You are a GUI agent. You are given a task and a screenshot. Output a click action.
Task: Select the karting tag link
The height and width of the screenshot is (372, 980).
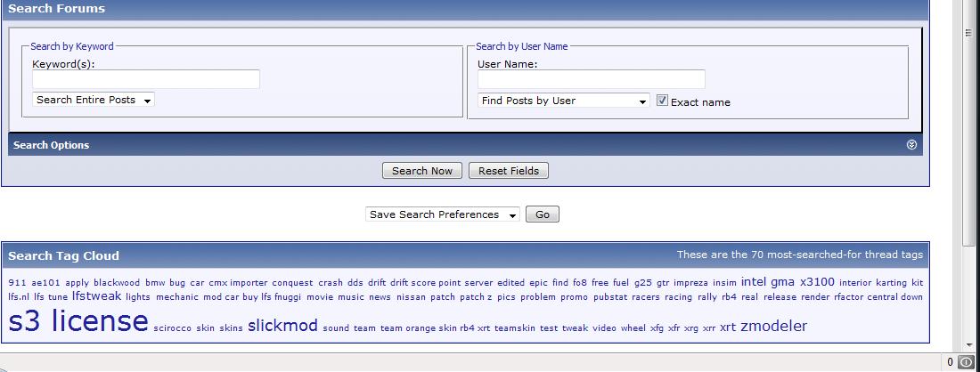[891, 283]
